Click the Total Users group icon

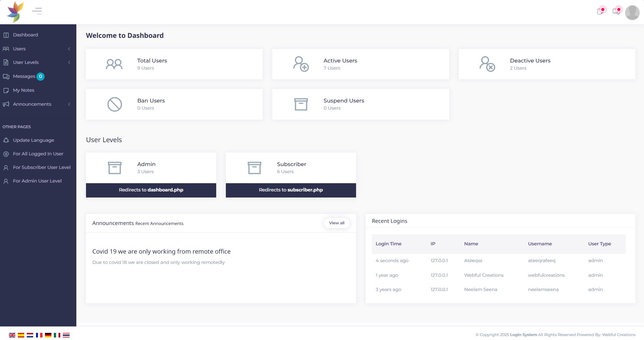pos(114,64)
